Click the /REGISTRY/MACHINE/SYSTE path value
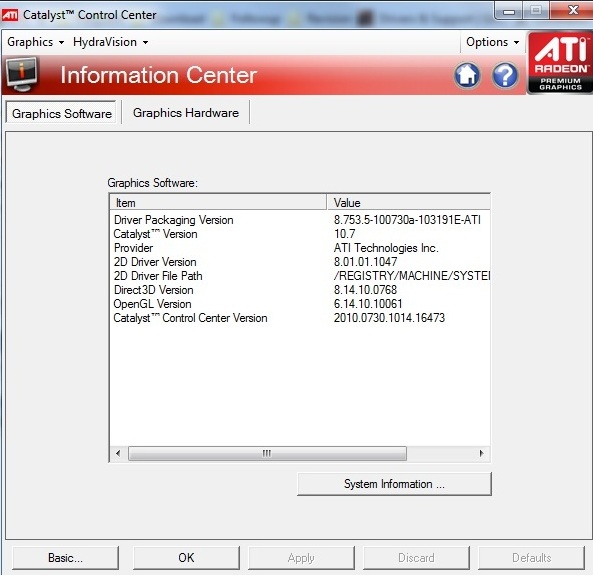The image size is (593, 577). (412, 276)
